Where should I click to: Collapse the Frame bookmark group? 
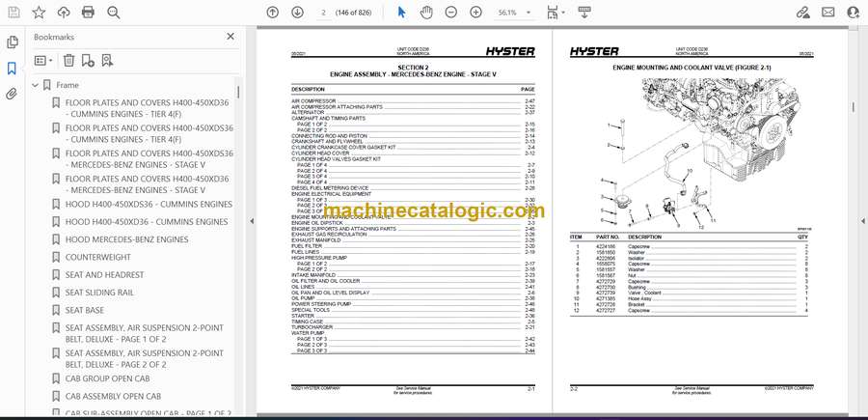(36, 85)
